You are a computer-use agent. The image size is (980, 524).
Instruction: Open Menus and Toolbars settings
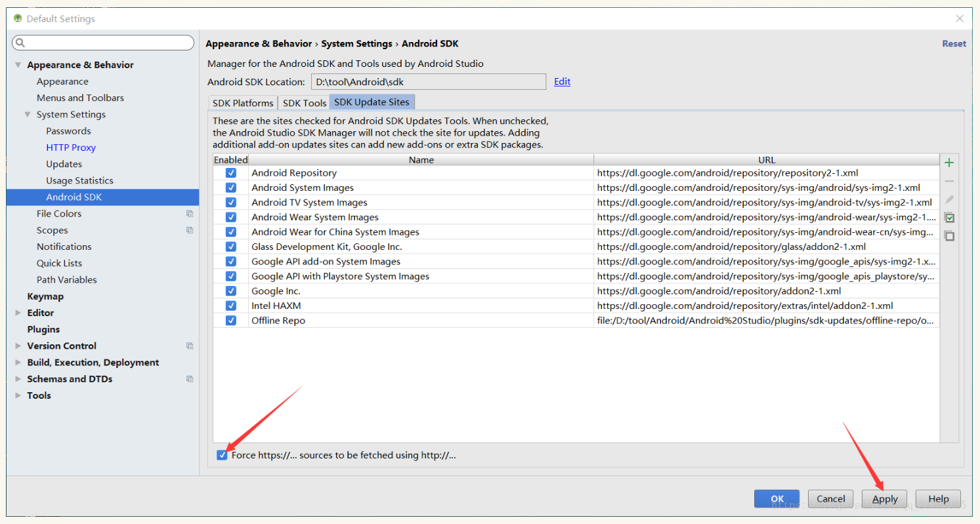(x=80, y=98)
